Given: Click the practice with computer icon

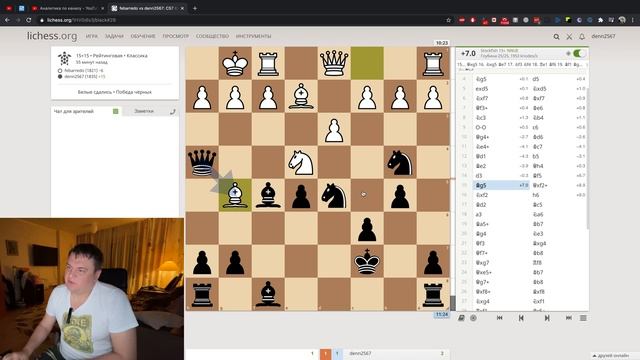Looking at the screenshot, I should (x=473, y=318).
